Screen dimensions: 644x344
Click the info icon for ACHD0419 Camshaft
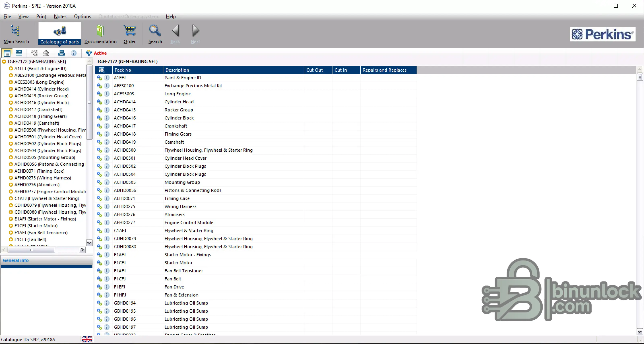tap(107, 142)
